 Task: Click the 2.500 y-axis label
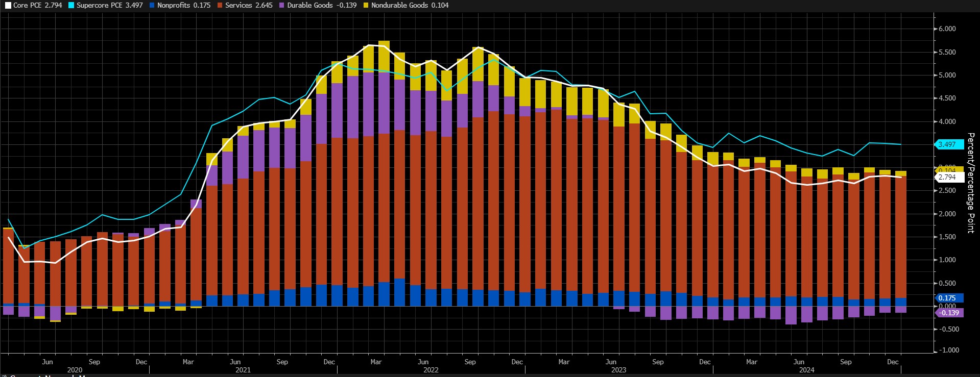click(947, 190)
